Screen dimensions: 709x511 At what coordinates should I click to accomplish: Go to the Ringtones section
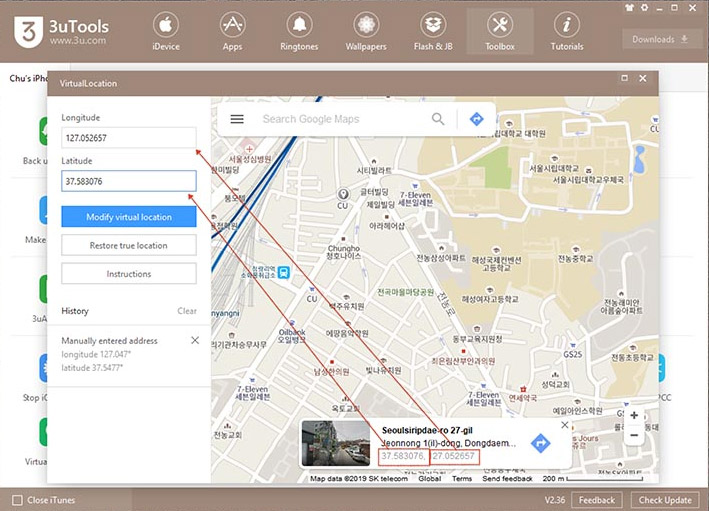(x=299, y=31)
